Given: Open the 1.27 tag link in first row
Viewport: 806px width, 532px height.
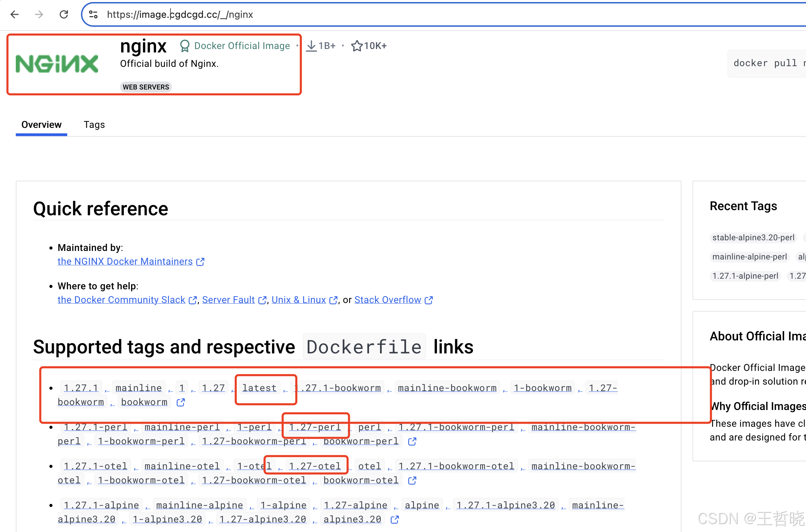Looking at the screenshot, I should [x=213, y=388].
